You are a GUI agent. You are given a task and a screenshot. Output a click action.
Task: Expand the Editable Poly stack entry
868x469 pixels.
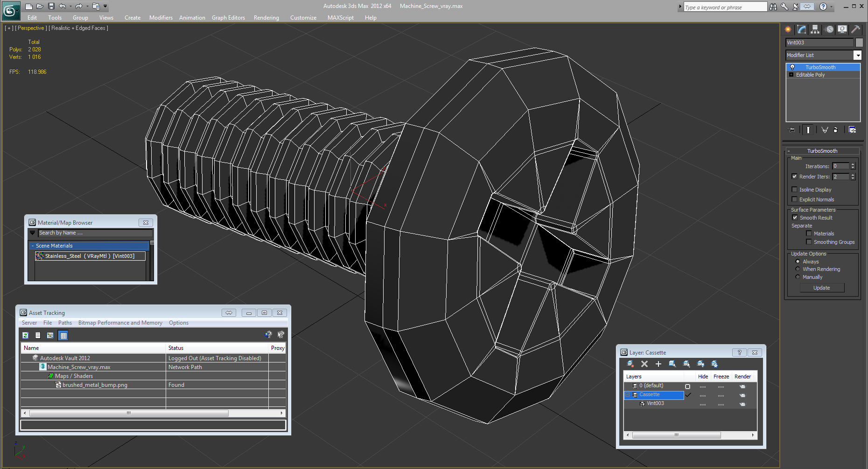pyautogui.click(x=791, y=75)
